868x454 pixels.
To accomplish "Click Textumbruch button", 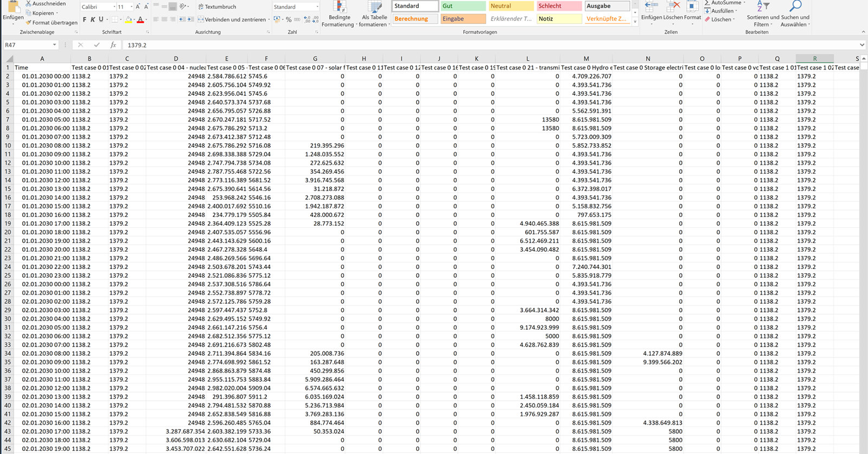I will pos(217,7).
